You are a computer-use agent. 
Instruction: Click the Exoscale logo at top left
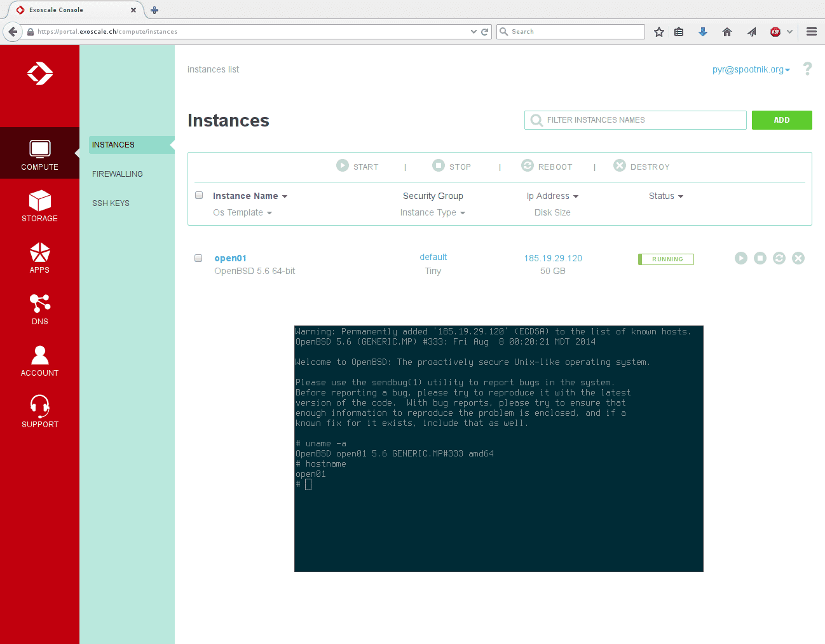click(x=39, y=73)
